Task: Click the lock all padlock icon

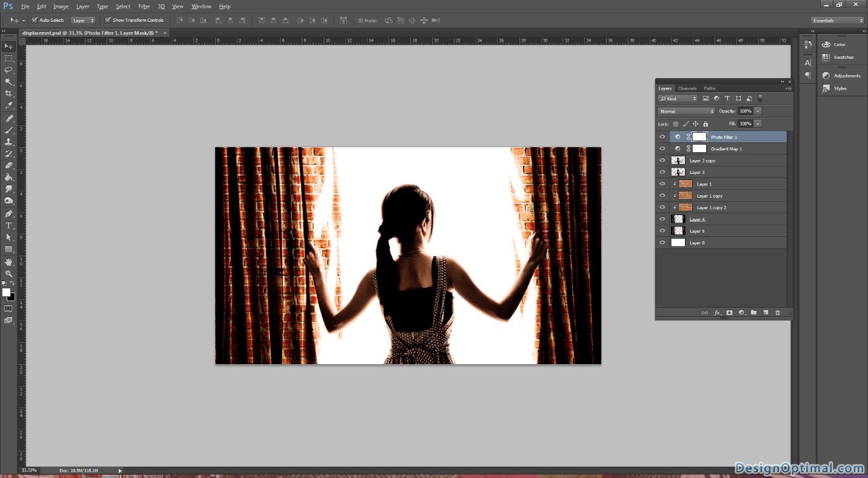Action: (x=706, y=124)
